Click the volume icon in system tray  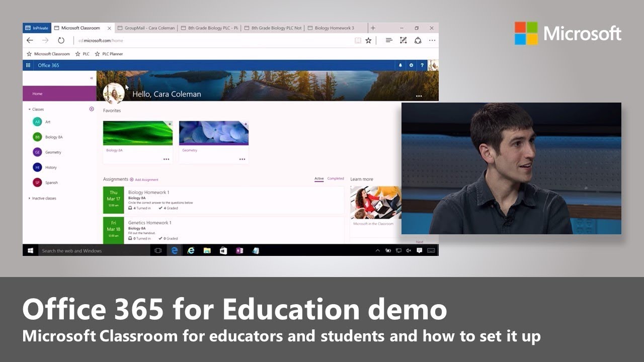click(x=409, y=250)
